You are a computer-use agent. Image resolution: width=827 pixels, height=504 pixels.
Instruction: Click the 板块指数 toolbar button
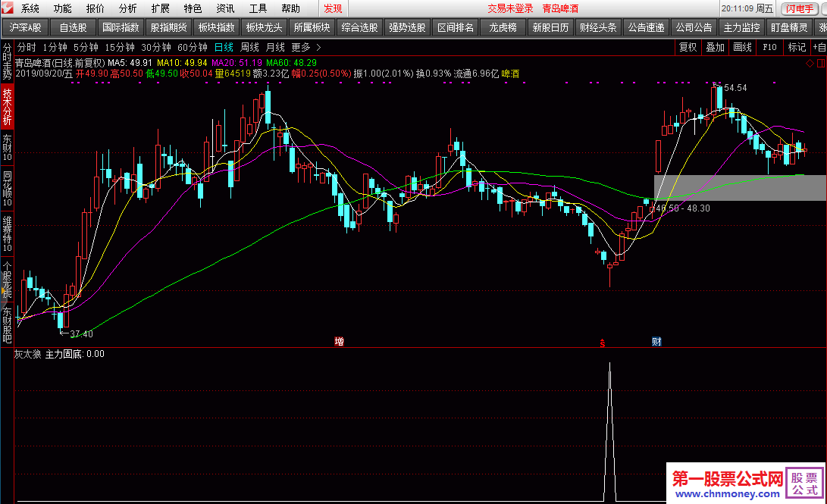click(x=216, y=27)
